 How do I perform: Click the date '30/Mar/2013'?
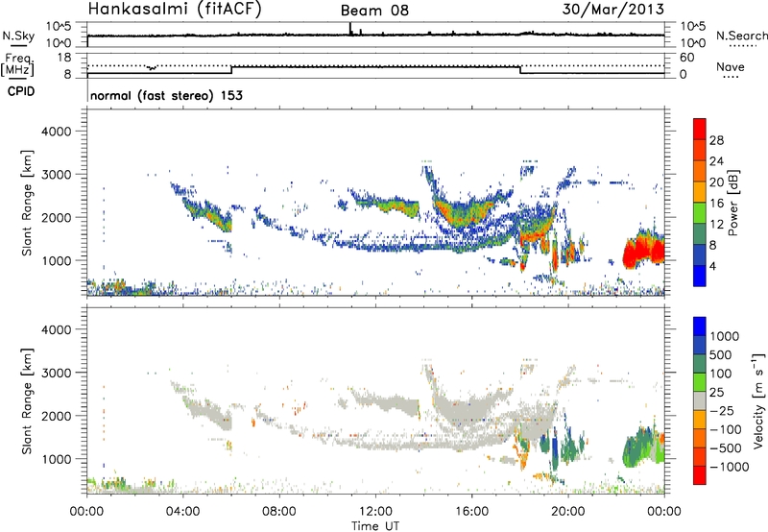click(x=612, y=10)
